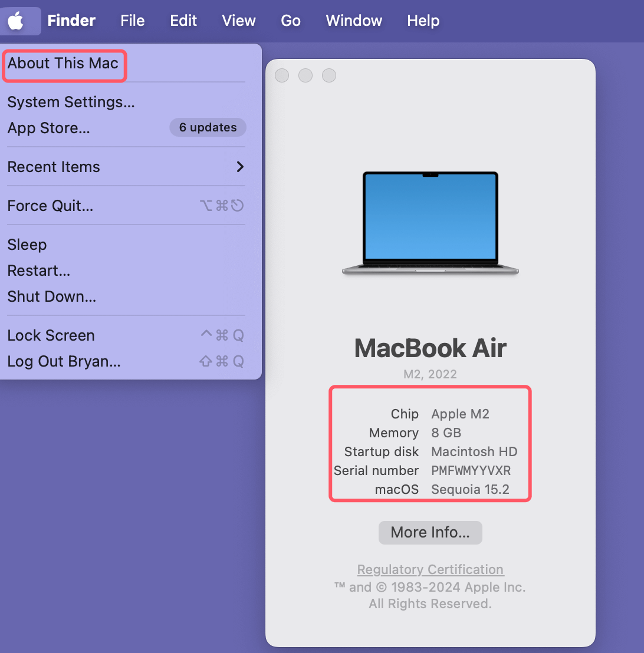The width and height of the screenshot is (644, 653).
Task: Open the Regulatory Certification link
Action: 430,569
